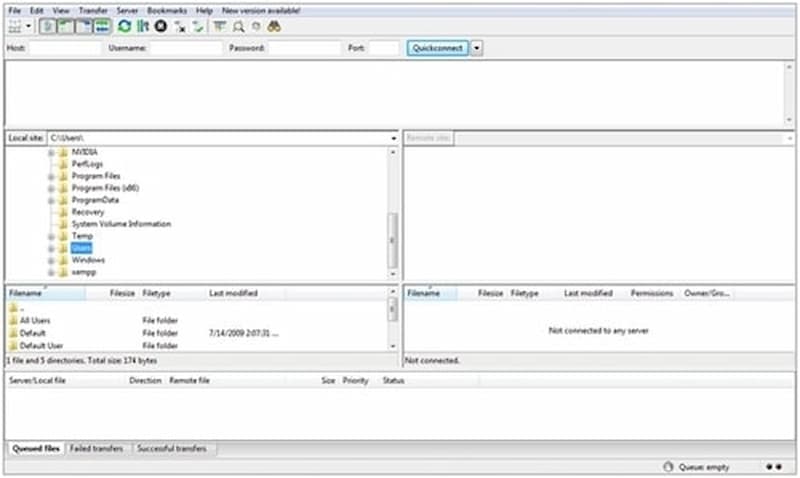Open the Site Manager icon
This screenshot has height=478, width=800.
pos(15,26)
